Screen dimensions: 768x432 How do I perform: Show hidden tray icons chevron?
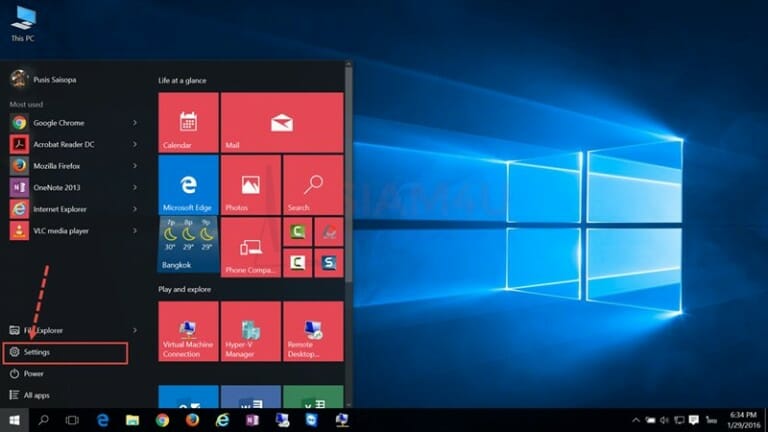pos(636,420)
